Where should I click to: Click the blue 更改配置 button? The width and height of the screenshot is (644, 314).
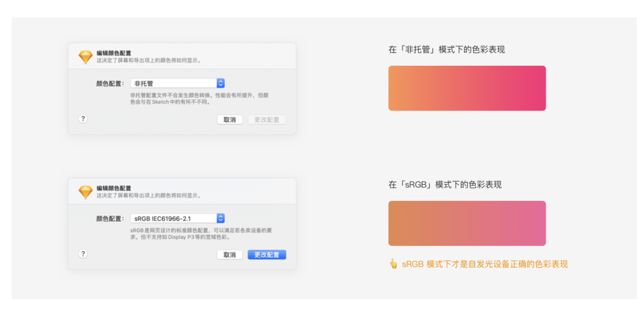click(267, 255)
